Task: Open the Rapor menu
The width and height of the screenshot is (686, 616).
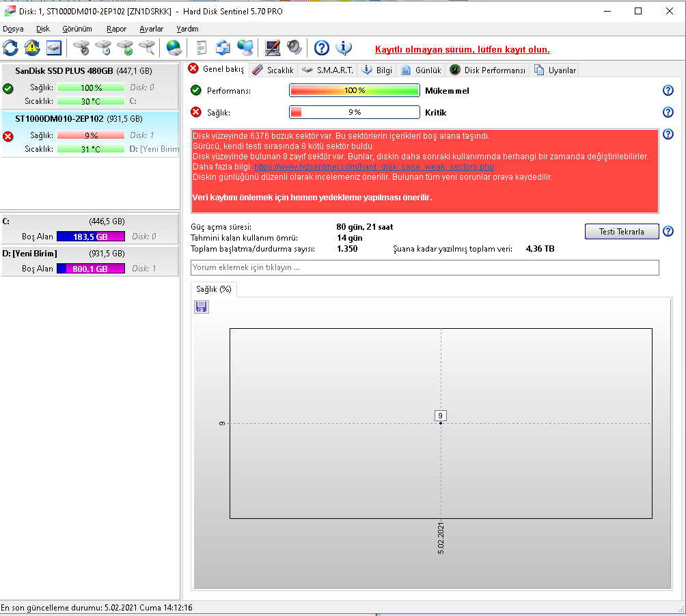Action: tap(116, 29)
